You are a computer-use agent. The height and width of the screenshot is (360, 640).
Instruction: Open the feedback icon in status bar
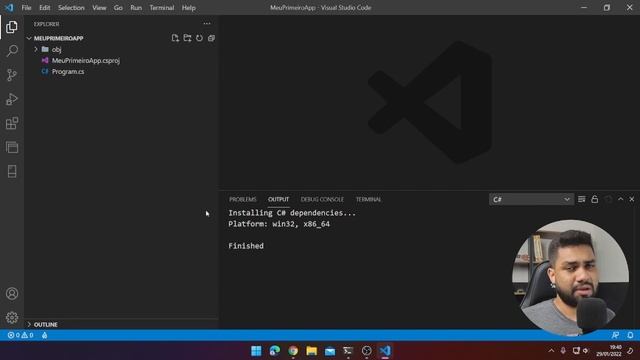616,335
